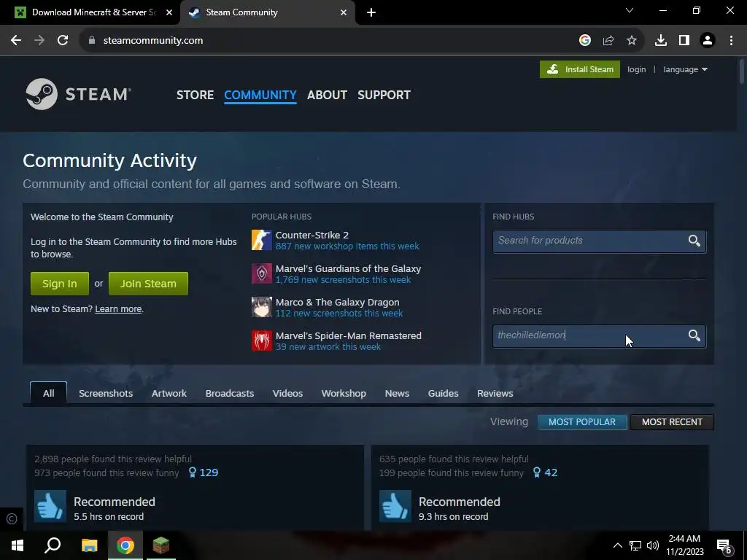The image size is (747, 560).
Task: Click thumbs-up icon on 5.5 hrs review
Action: tap(50, 506)
